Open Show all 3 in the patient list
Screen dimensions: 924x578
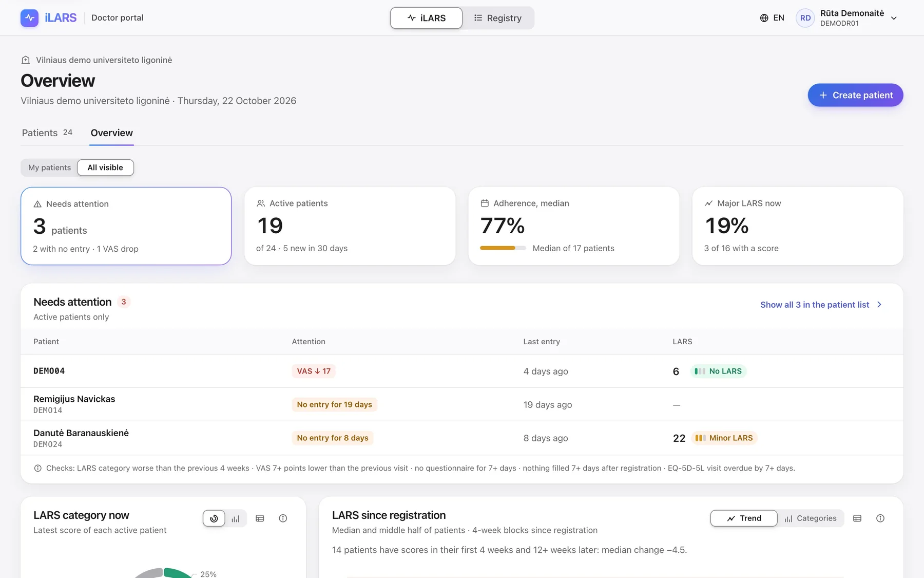pos(821,305)
